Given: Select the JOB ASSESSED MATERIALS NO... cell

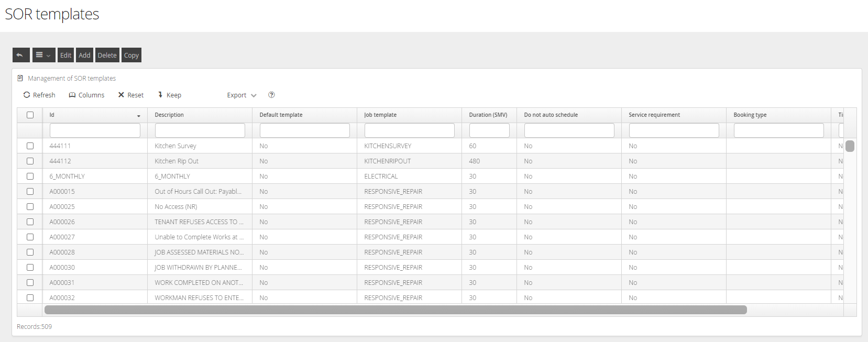Looking at the screenshot, I should [x=200, y=252].
